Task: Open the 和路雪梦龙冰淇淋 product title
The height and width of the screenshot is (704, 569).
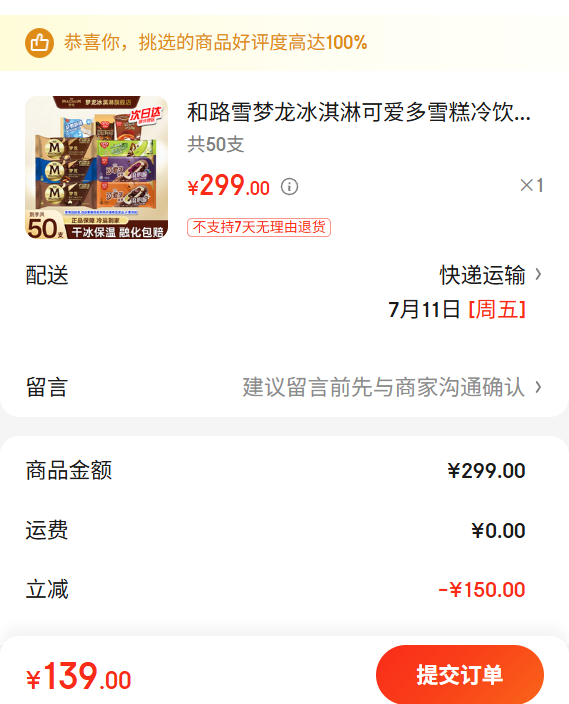Action: pos(358,112)
